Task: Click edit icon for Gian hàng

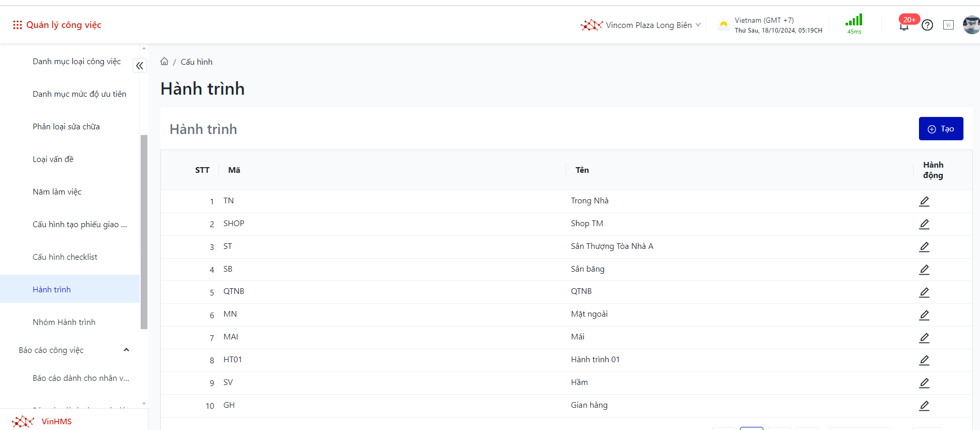Action: point(924,406)
